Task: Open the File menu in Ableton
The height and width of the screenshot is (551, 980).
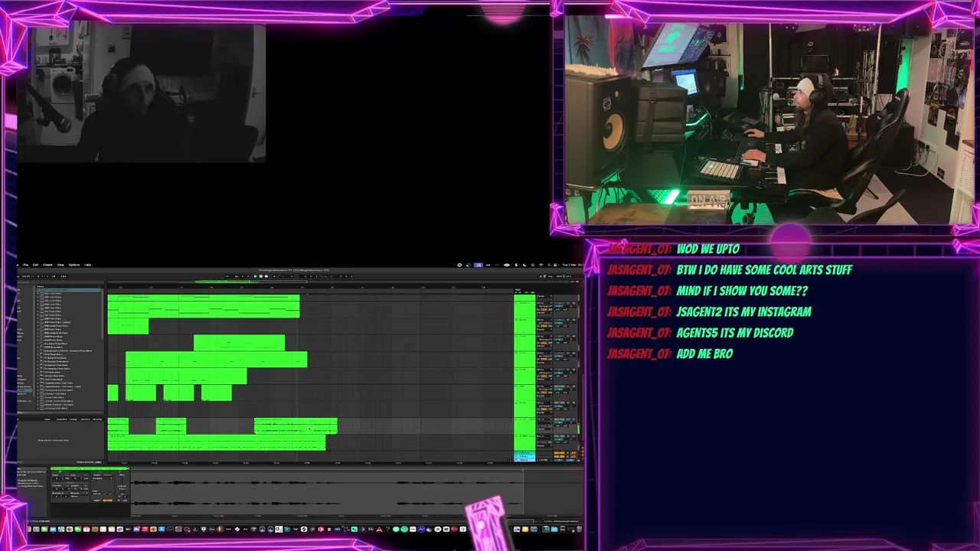Action: click(26, 265)
